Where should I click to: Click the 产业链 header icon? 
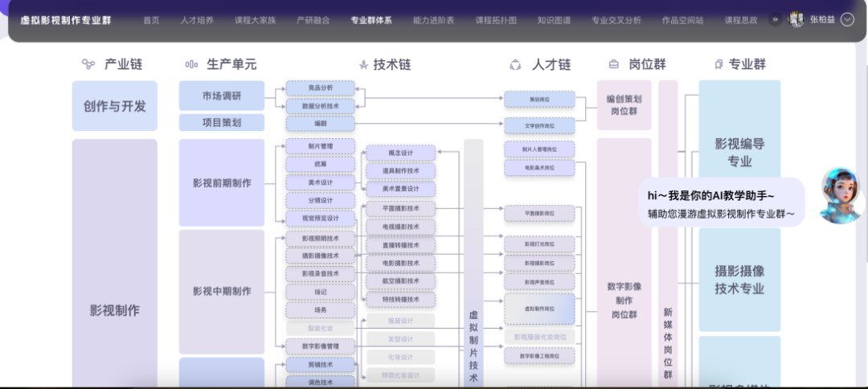click(88, 64)
